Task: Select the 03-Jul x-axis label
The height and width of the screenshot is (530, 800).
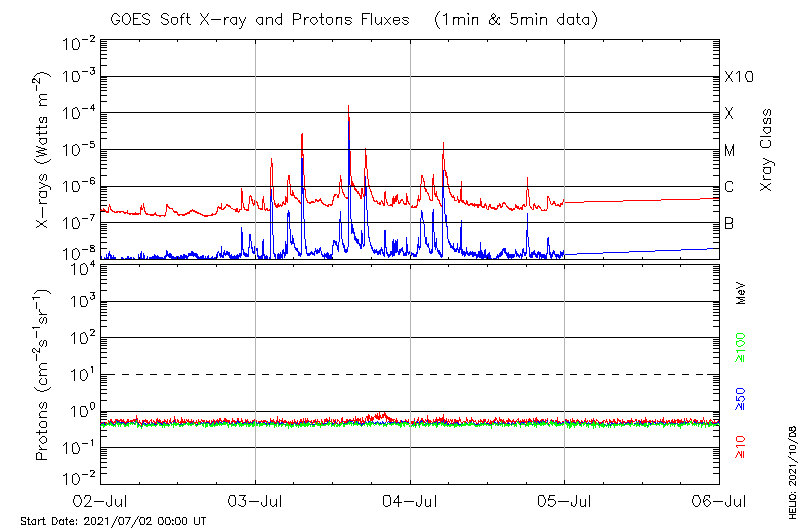Action: pyautogui.click(x=256, y=500)
